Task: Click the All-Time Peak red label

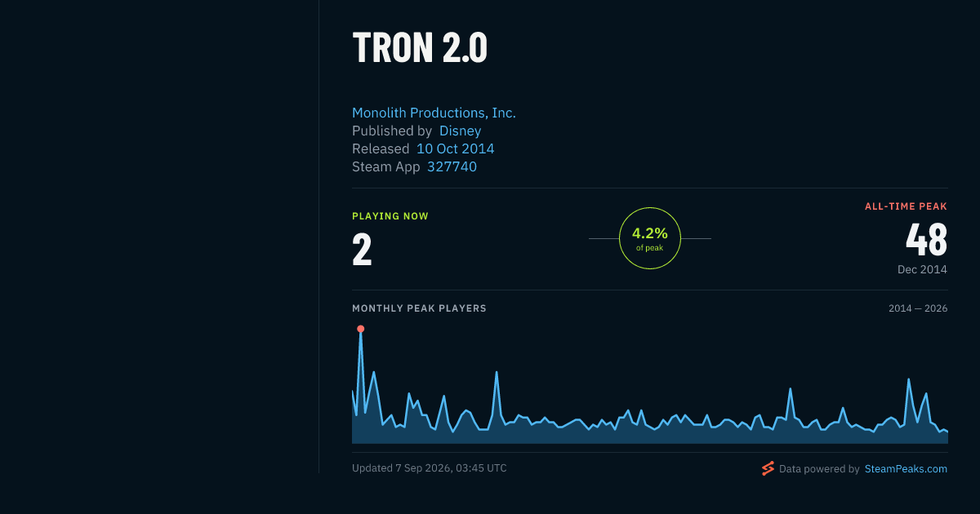Action: coord(906,206)
